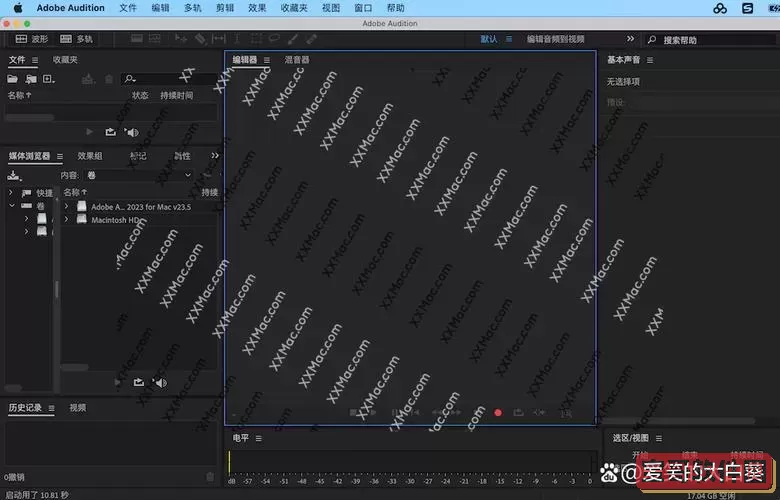Expand the second drive under 卷 tree
The width and height of the screenshot is (780, 500).
pyautogui.click(x=27, y=231)
